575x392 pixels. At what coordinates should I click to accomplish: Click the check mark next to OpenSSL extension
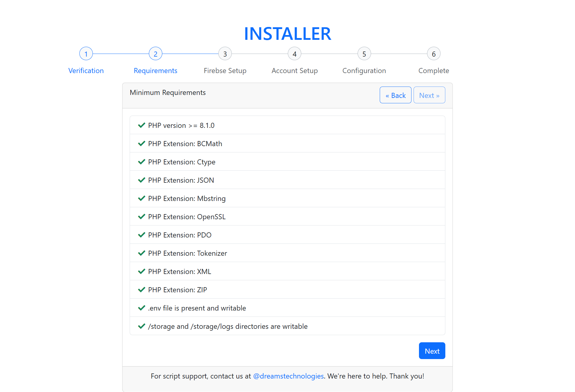click(x=142, y=217)
